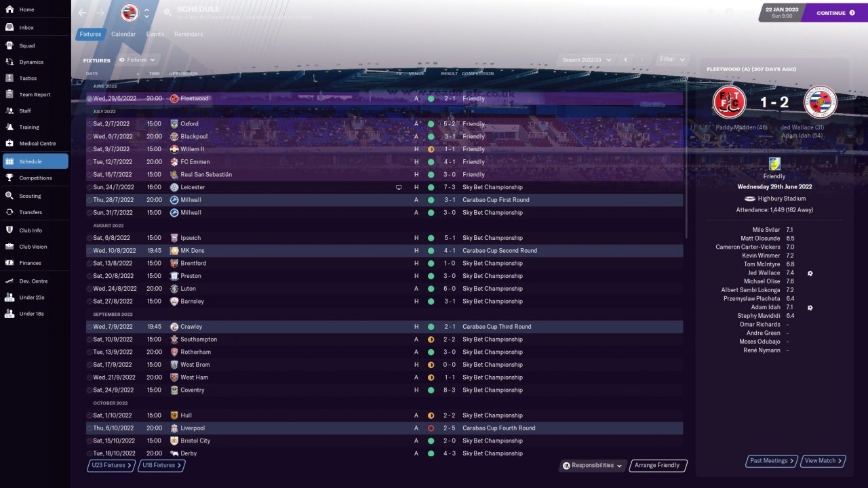Click the TV icon on the Leicester row
The height and width of the screenshot is (488, 868).
tap(399, 188)
